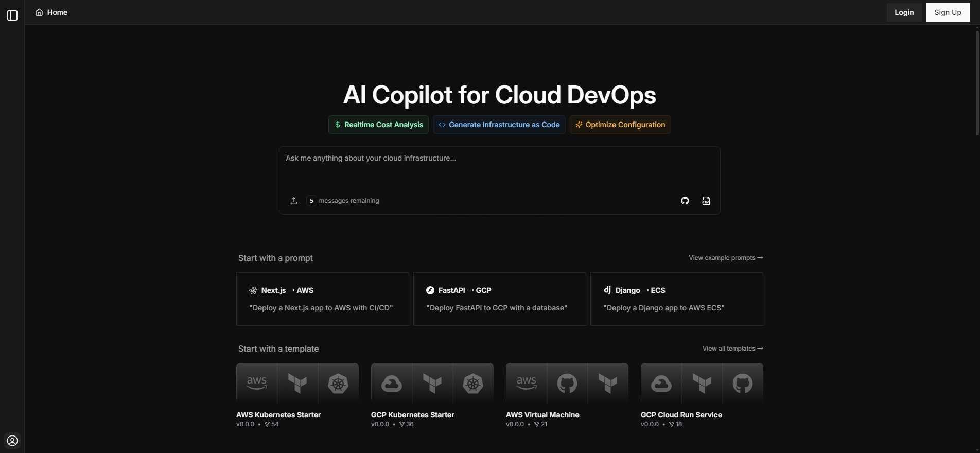
Task: Click the Django dj icon
Action: [607, 290]
